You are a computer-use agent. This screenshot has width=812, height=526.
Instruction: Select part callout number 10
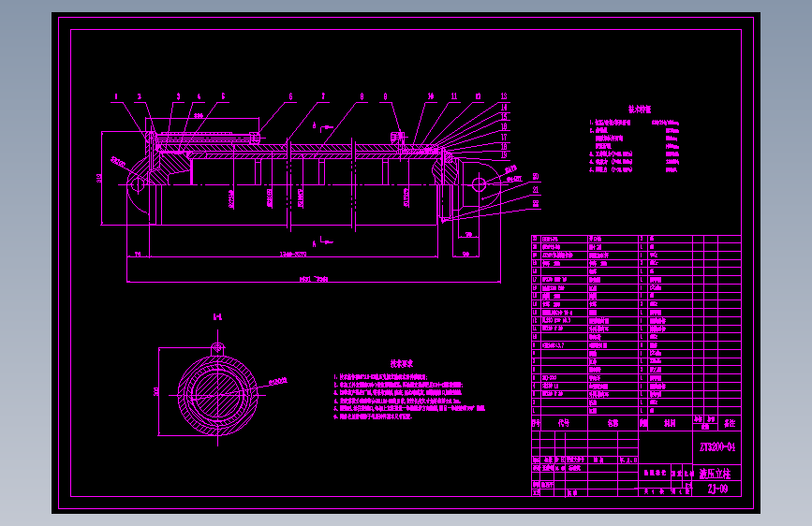tap(431, 96)
